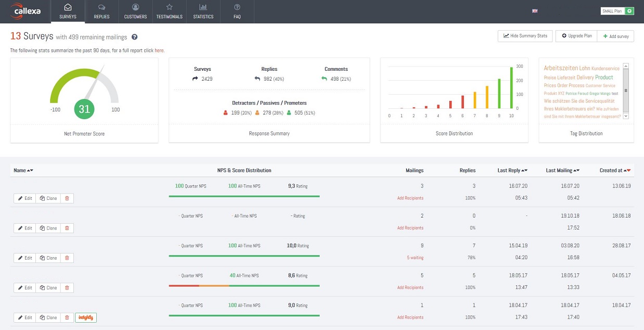Click the orange passives icon beside 278 (28%)
Viewport: 644px width, 330px height.
point(257,112)
